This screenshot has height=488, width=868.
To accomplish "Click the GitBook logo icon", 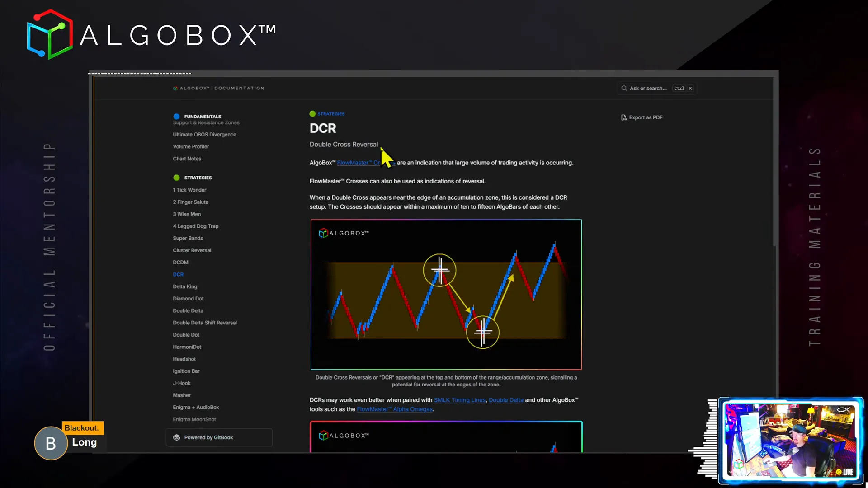I will [177, 437].
